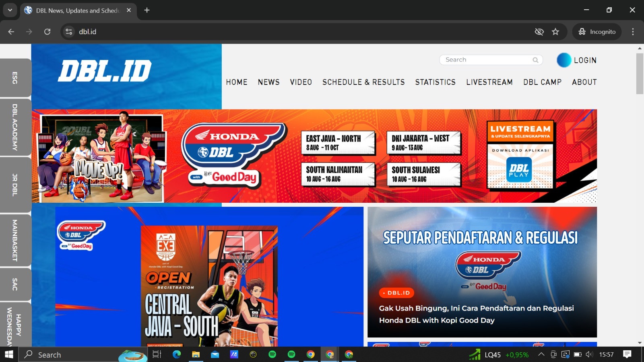The height and width of the screenshot is (362, 644).
Task: Click the browser back arrow
Action: 11,32
